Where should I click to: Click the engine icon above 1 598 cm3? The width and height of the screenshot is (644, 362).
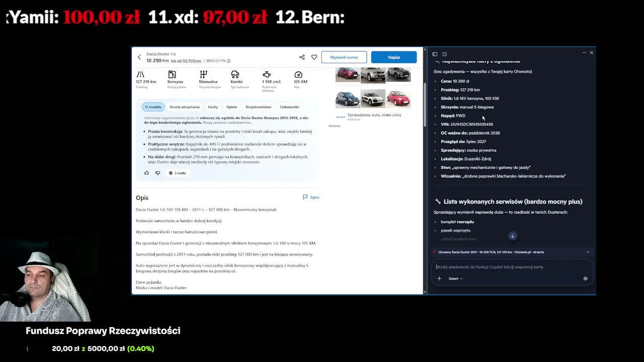click(267, 74)
